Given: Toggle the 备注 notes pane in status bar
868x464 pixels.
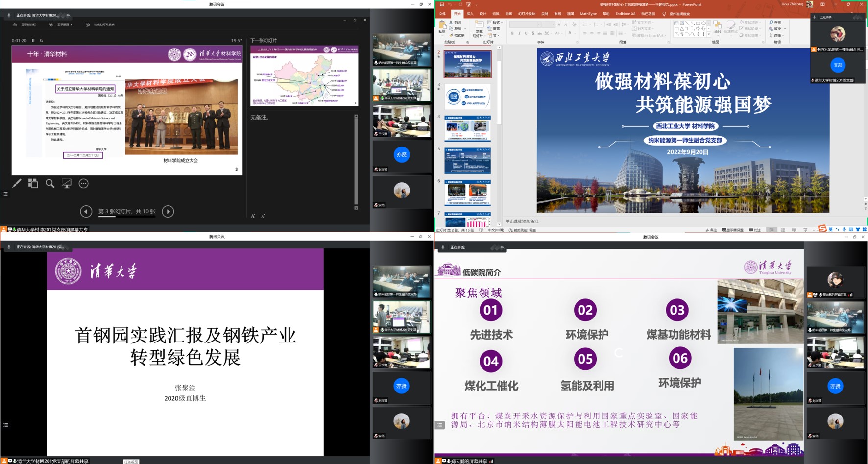Looking at the screenshot, I should (711, 230).
